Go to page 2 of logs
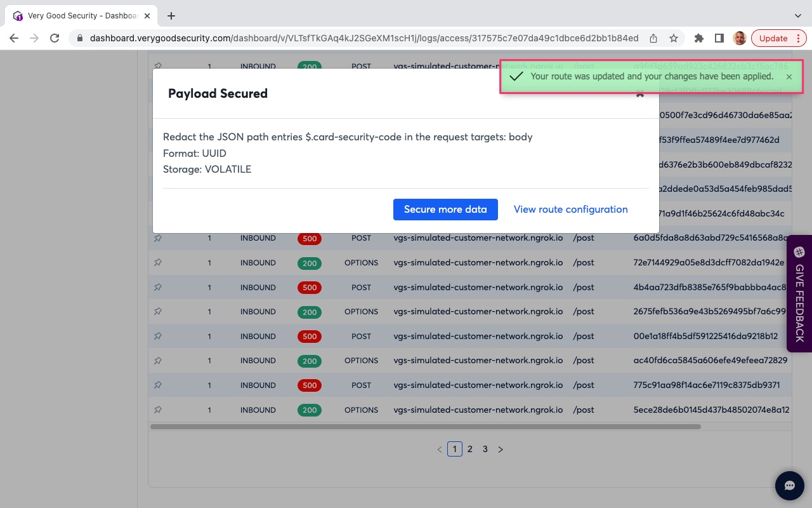The width and height of the screenshot is (812, 508). click(470, 449)
